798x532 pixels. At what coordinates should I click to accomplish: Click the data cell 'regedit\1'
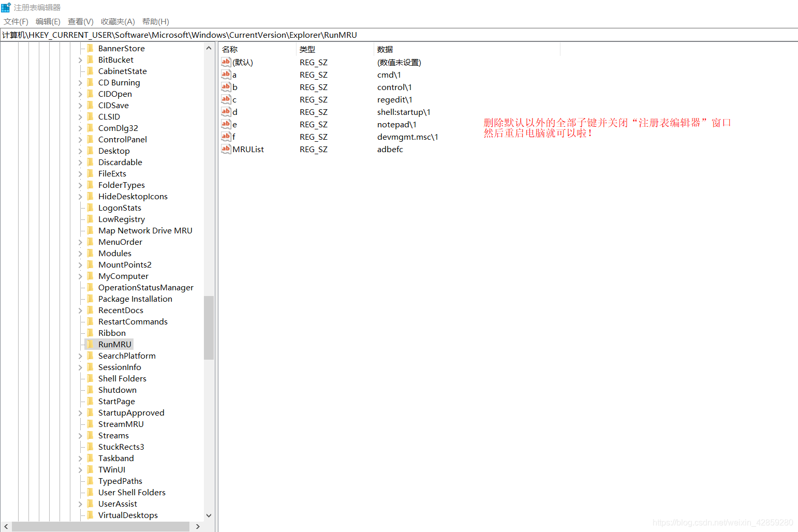[x=395, y=99]
